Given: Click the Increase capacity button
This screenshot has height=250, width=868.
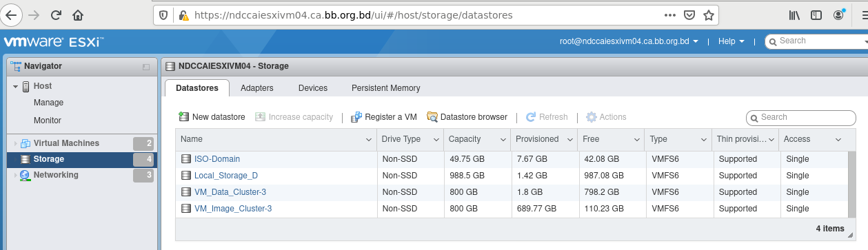Looking at the screenshot, I should 294,117.
